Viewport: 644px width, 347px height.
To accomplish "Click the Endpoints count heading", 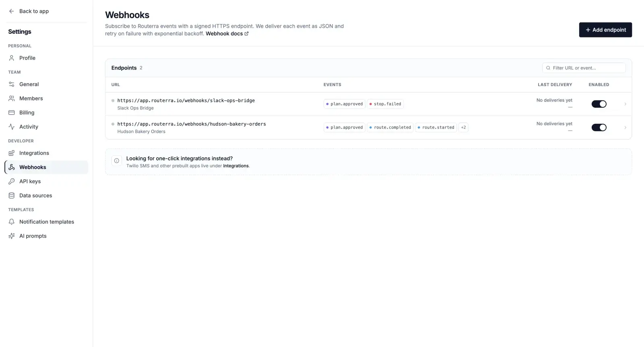I will [127, 68].
